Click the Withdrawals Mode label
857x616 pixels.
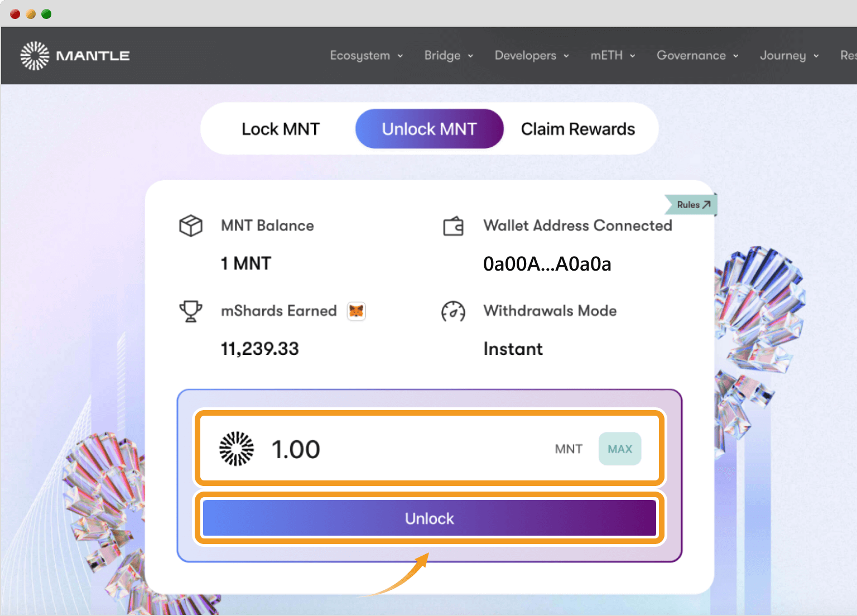550,311
